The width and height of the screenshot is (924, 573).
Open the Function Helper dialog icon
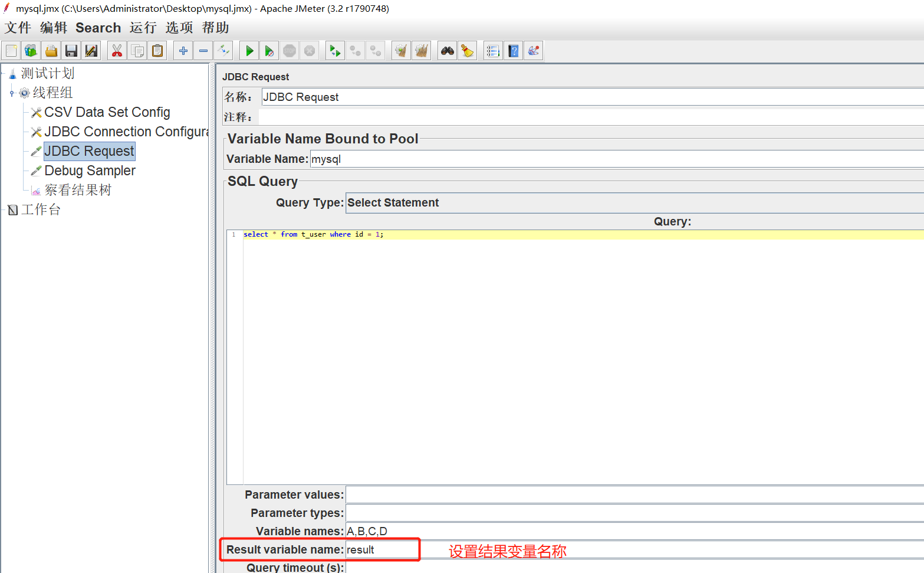click(x=493, y=51)
